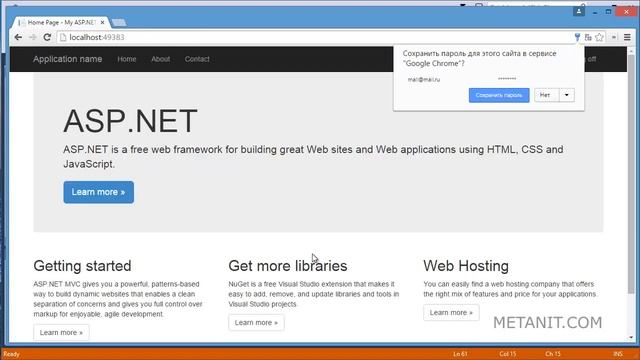Click the Chrome user profile icon
Image resolution: width=640 pixels, height=360 pixels.
579,11
